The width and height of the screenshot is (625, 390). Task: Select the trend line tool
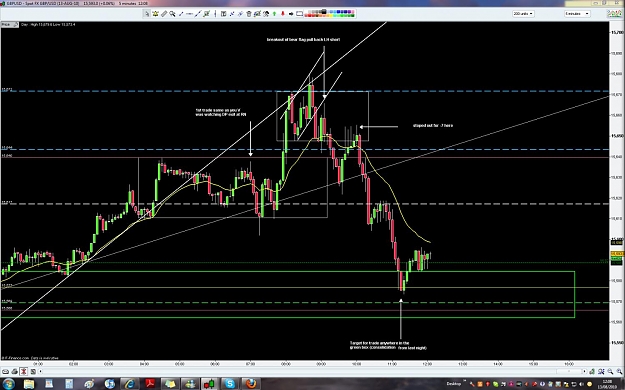coord(198,14)
